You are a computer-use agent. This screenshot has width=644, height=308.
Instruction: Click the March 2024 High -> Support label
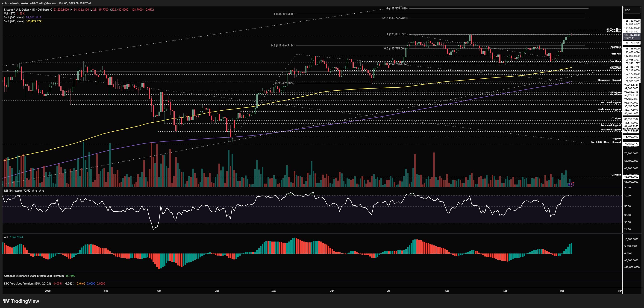pos(606,142)
